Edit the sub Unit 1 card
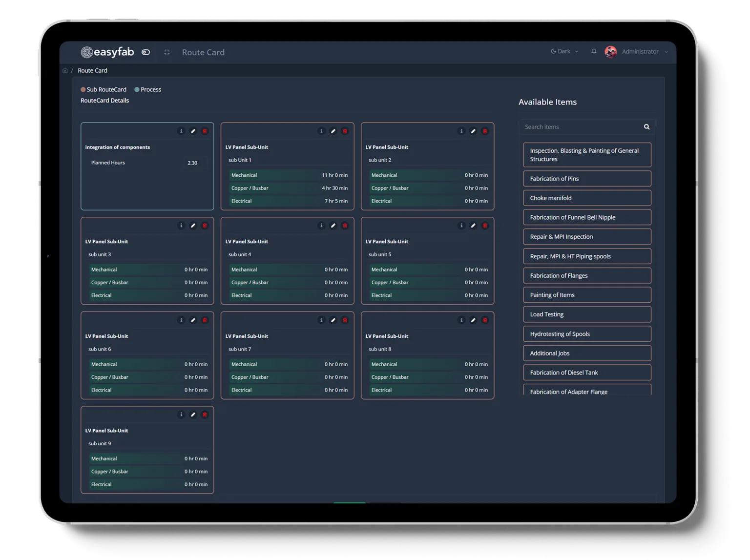This screenshot has height=560, width=750. click(x=333, y=131)
